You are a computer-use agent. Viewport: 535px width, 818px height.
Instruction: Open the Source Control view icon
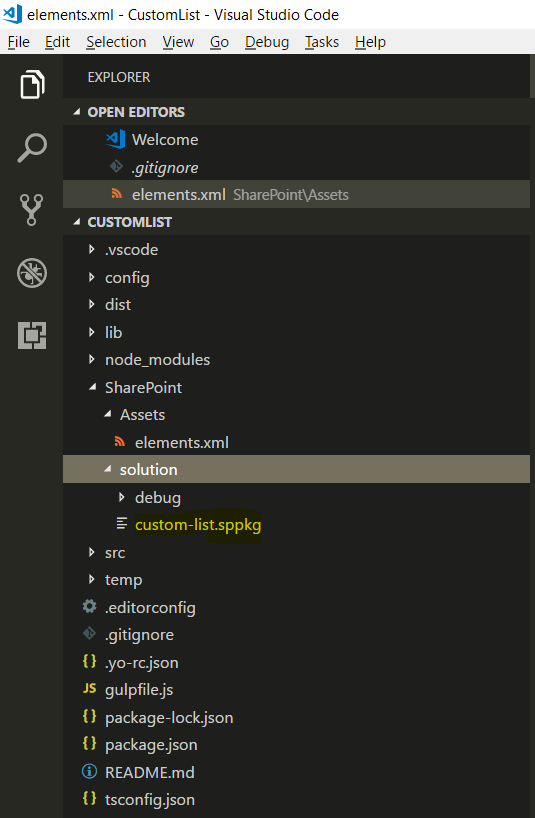[x=31, y=210]
